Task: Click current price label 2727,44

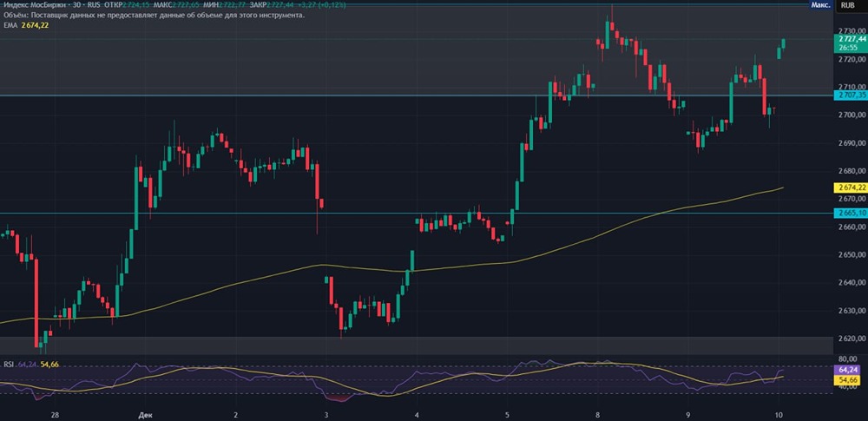Action: click(x=849, y=41)
